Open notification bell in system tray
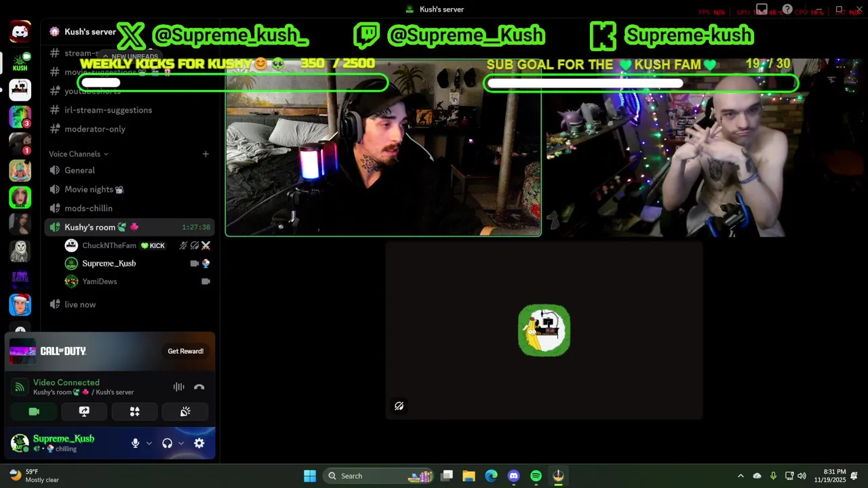 coord(854,476)
